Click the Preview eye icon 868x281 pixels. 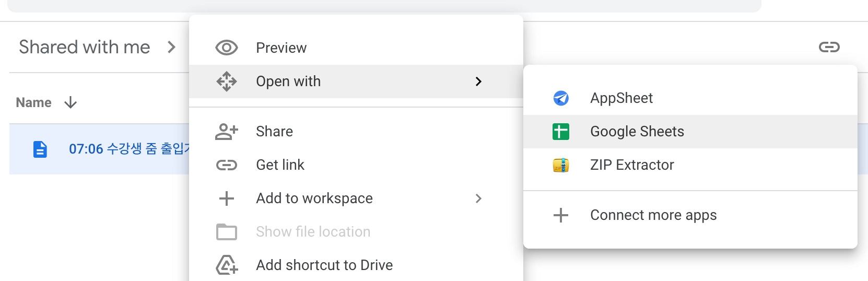[226, 48]
